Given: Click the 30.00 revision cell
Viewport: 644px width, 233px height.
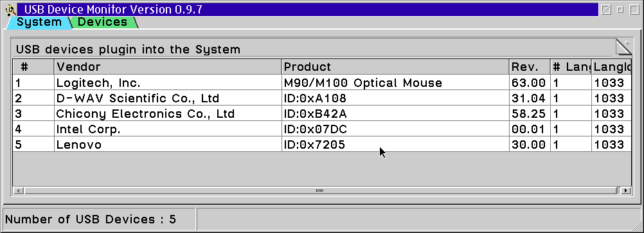Looking at the screenshot, I should coord(530,144).
